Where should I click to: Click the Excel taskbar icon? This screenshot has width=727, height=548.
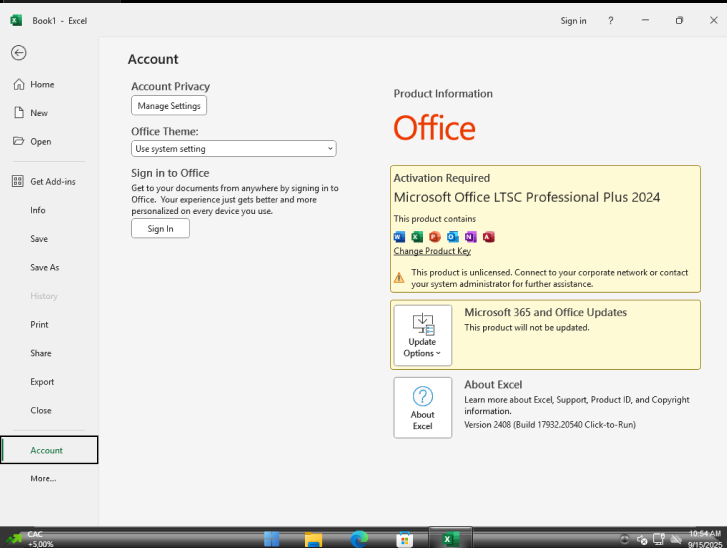pyautogui.click(x=450, y=539)
